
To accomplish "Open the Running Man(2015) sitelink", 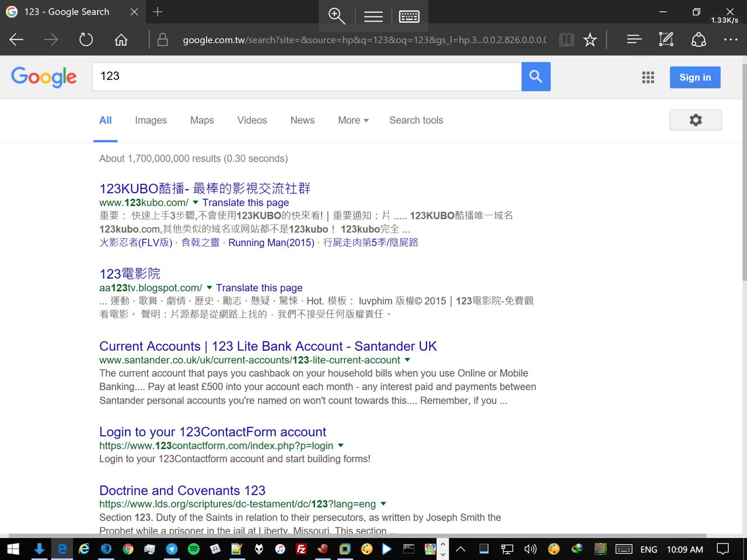I will coord(271,243).
